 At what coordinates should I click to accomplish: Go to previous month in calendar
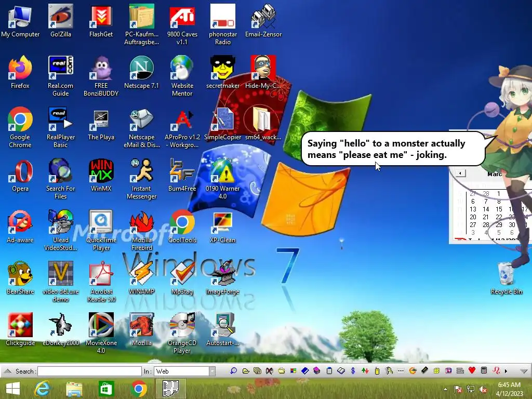pos(460,174)
